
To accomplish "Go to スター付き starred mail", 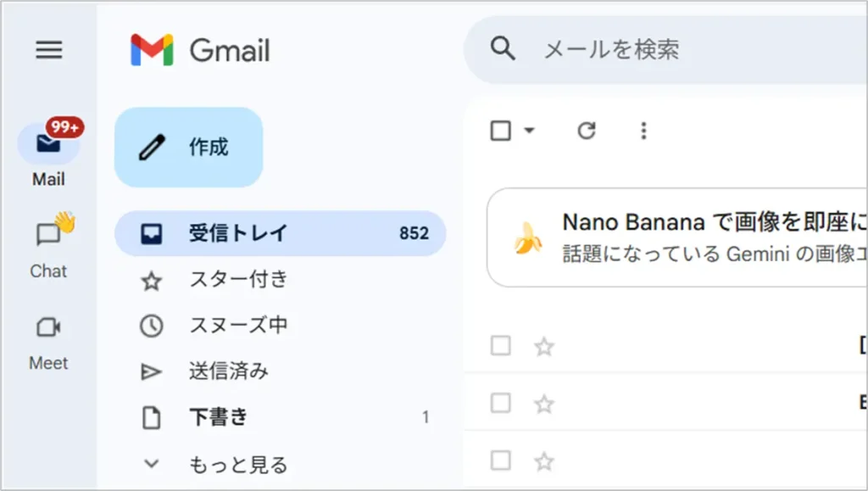I will (238, 279).
